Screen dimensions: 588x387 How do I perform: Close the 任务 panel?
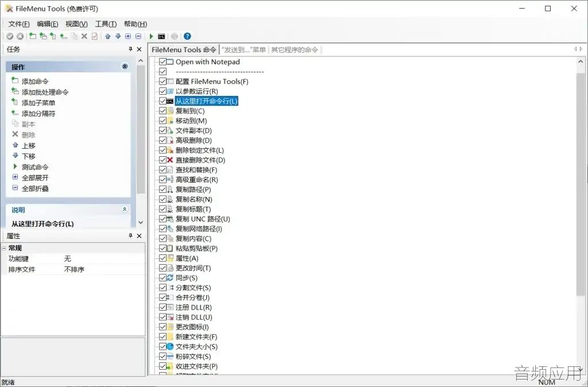coord(139,49)
